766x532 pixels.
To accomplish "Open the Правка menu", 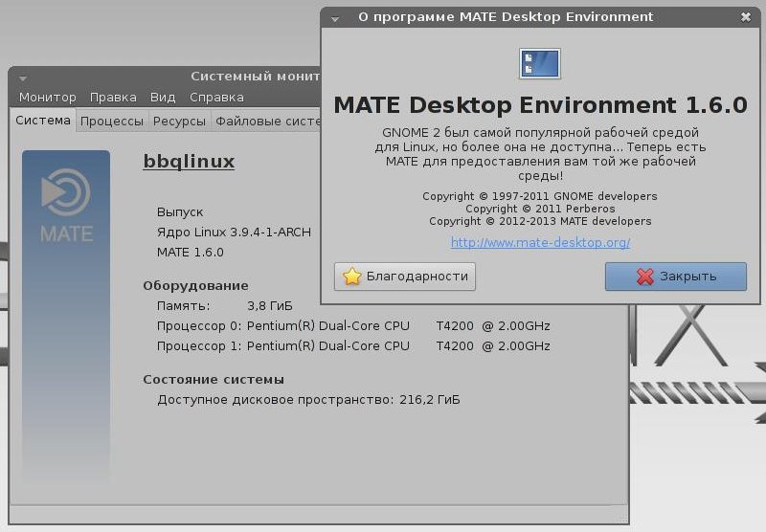I will pyautogui.click(x=113, y=98).
